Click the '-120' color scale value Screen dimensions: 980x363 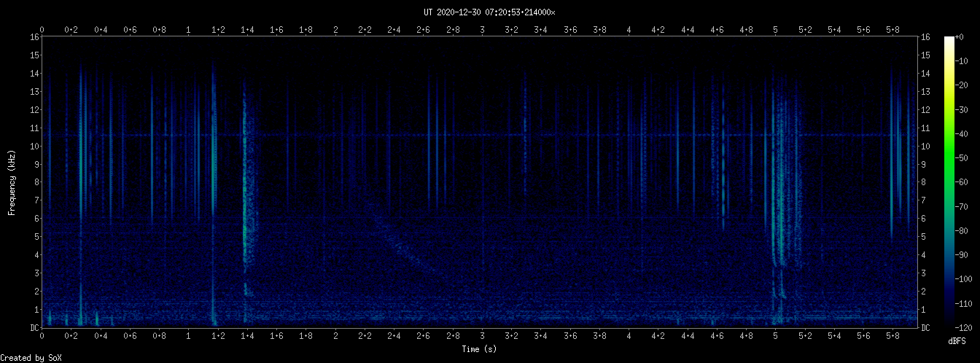(x=963, y=328)
